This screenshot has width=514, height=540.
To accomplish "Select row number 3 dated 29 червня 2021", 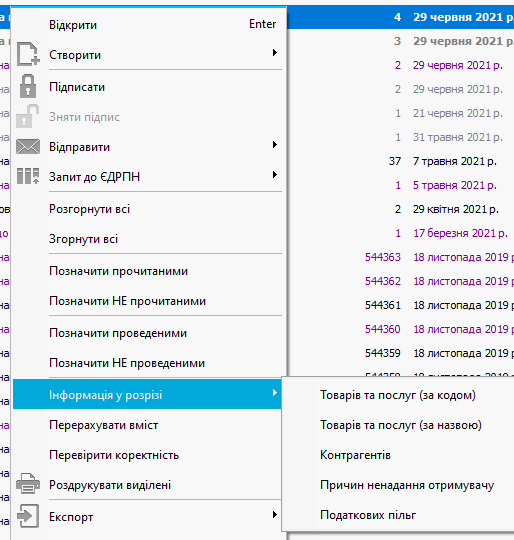I will pos(400,41).
